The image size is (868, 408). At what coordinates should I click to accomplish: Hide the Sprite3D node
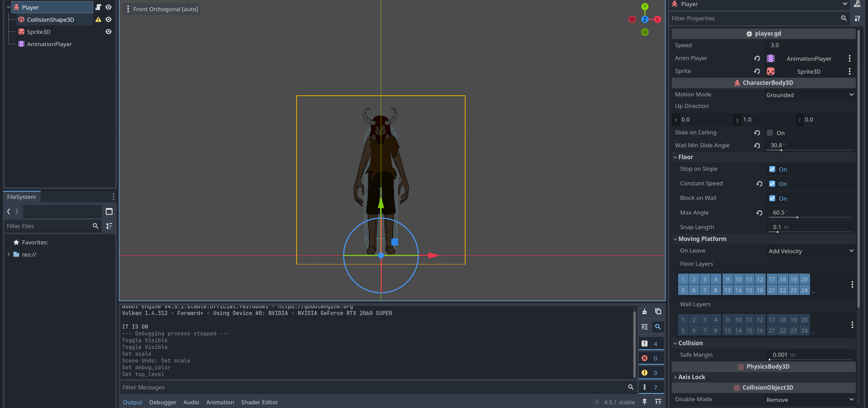click(x=108, y=32)
